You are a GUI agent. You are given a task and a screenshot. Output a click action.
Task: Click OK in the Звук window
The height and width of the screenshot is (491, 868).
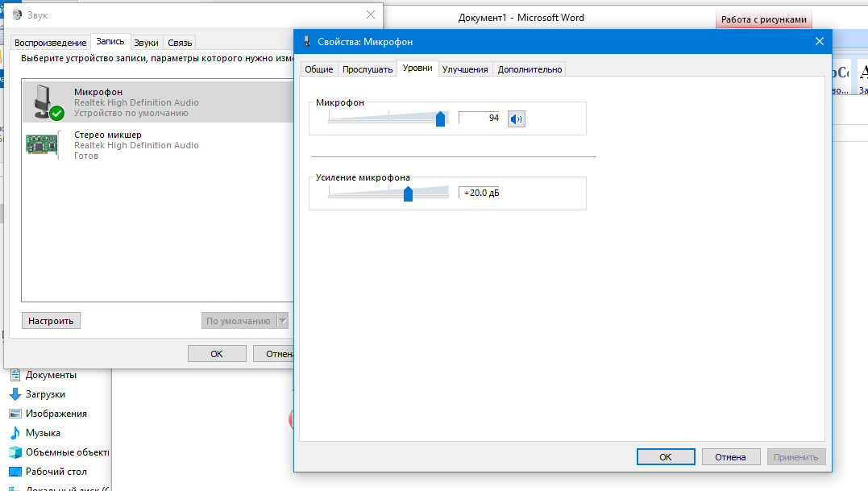point(217,354)
